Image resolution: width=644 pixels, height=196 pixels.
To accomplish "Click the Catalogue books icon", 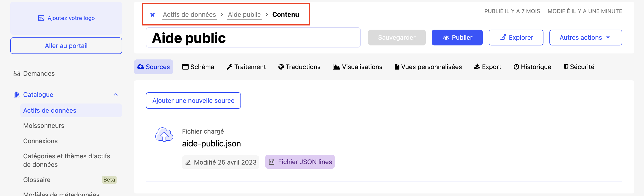I will click(16, 95).
